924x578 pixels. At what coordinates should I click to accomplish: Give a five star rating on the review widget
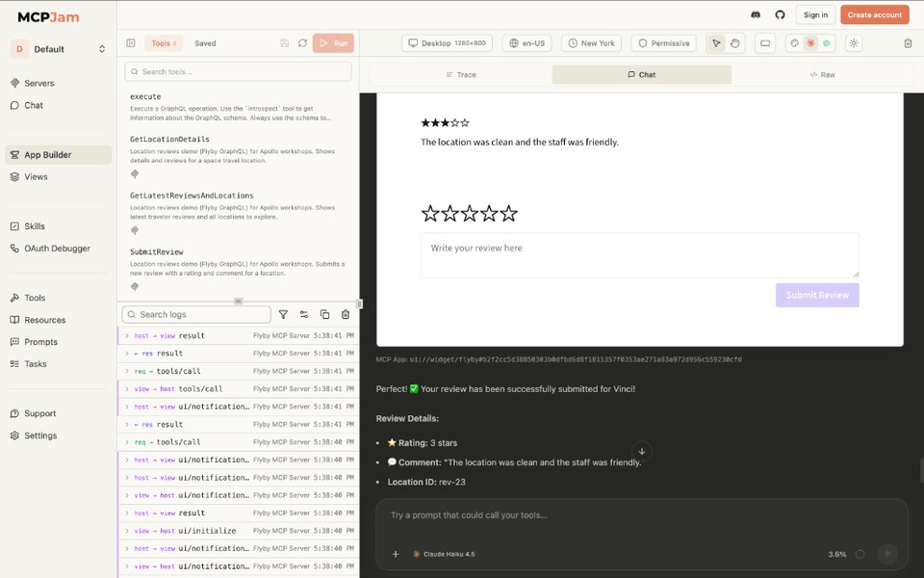pyautogui.click(x=508, y=214)
